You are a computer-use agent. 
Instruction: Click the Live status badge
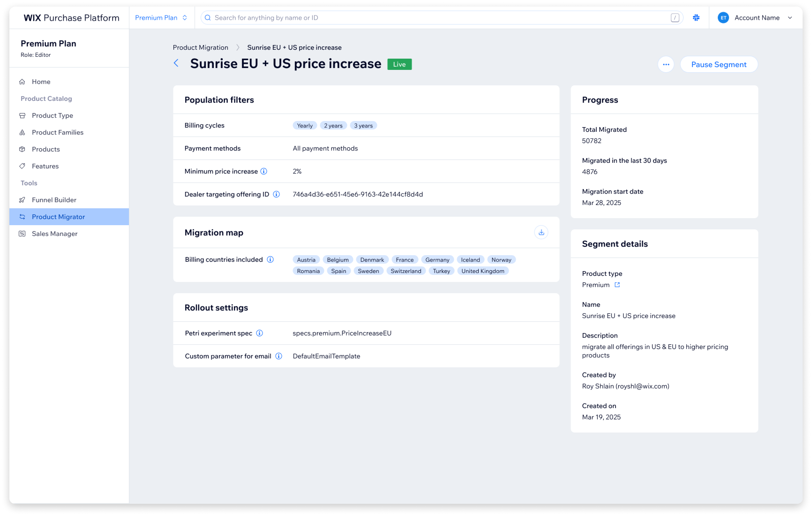click(x=399, y=64)
